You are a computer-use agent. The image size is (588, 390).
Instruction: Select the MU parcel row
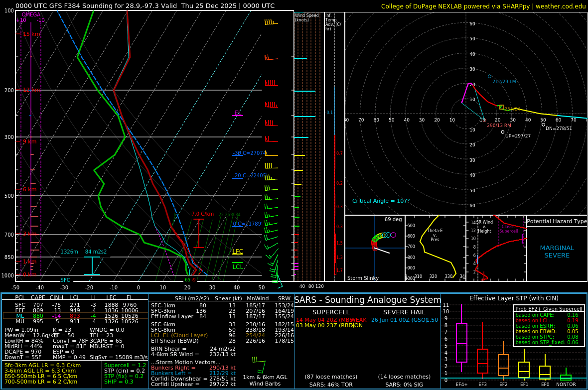click(75, 321)
